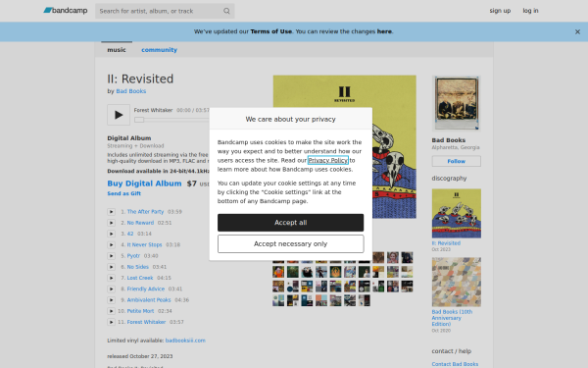Click the player progress slider handle

coord(139,120)
